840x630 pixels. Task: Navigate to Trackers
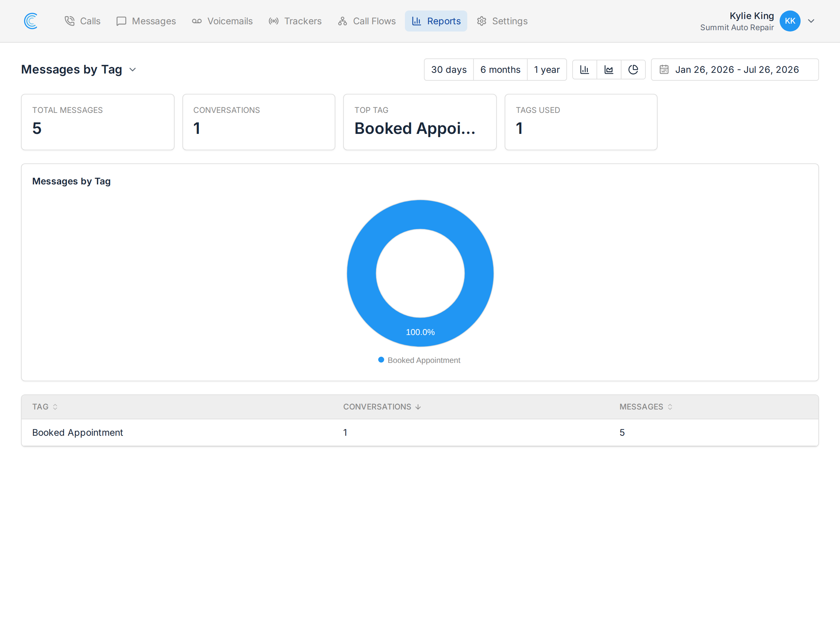pos(295,21)
